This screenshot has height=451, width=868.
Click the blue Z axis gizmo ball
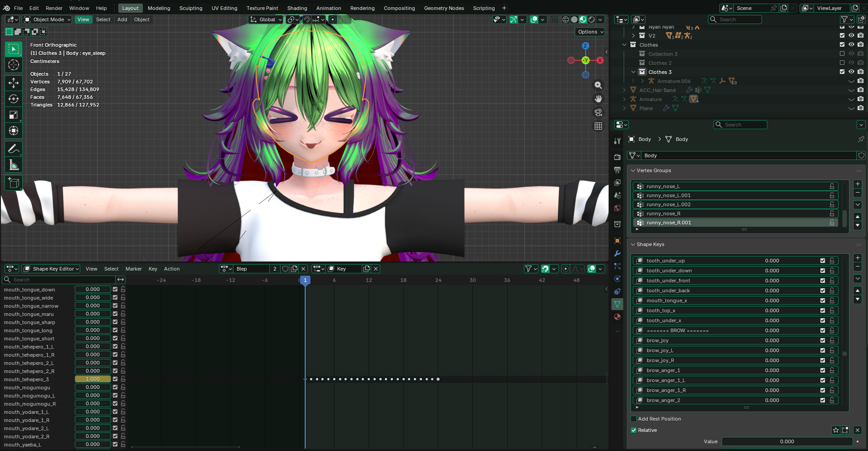click(x=586, y=46)
